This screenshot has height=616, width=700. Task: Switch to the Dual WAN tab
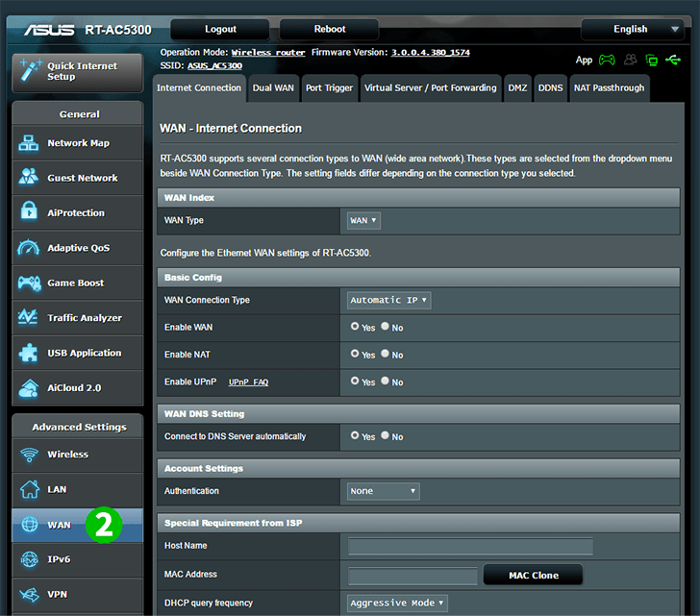[x=273, y=87]
